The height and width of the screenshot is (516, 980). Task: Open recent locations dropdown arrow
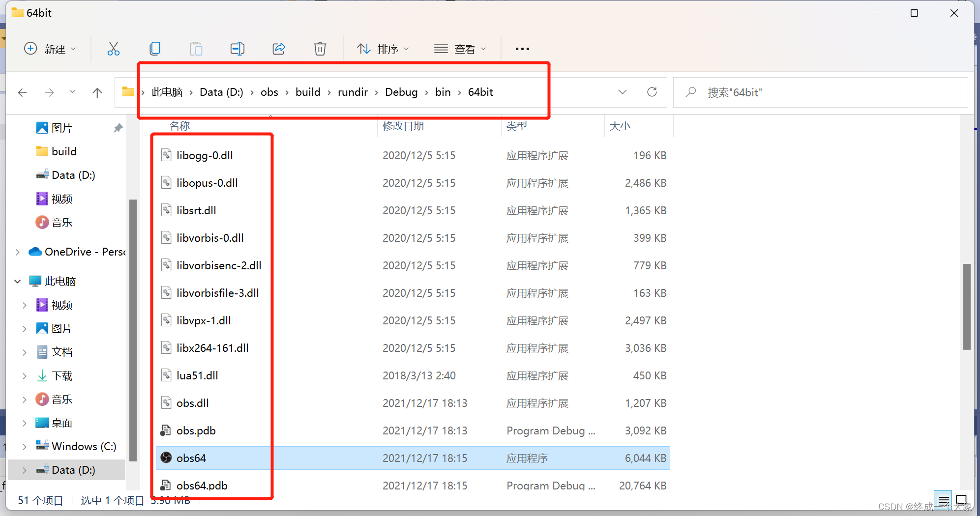click(x=72, y=92)
